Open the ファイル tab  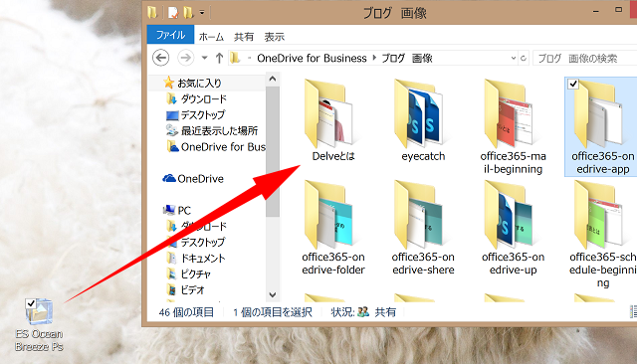(x=170, y=35)
